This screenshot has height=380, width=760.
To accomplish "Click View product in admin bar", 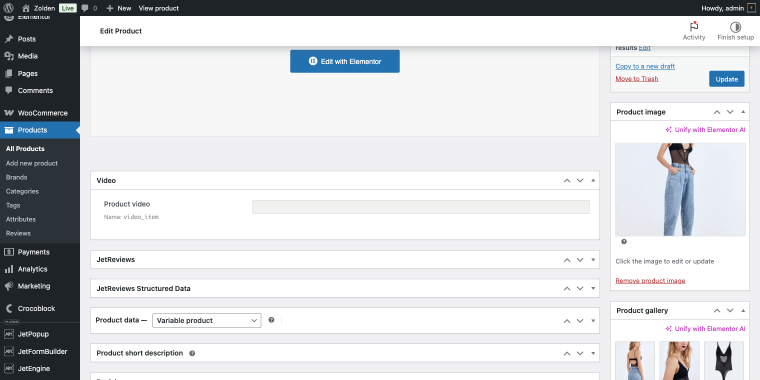I will tap(158, 8).
